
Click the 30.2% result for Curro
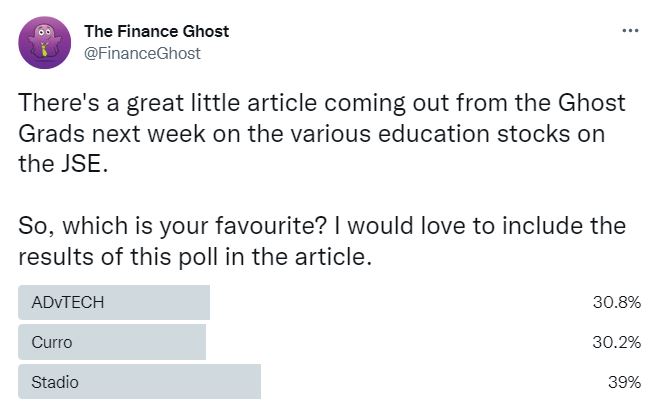(x=617, y=342)
